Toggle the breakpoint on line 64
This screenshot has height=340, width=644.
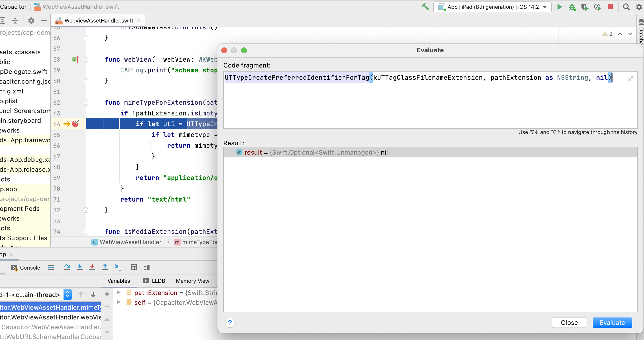tap(75, 124)
